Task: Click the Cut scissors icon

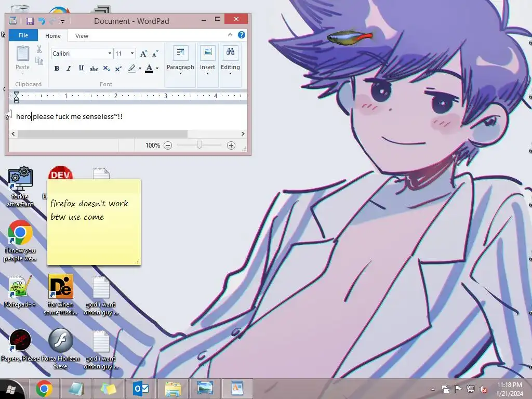Action: [x=39, y=49]
